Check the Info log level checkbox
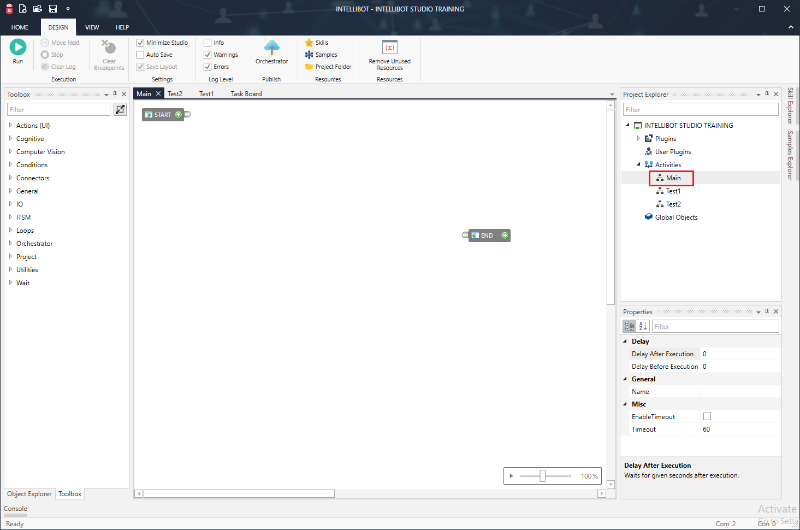This screenshot has width=800, height=530. click(x=206, y=43)
